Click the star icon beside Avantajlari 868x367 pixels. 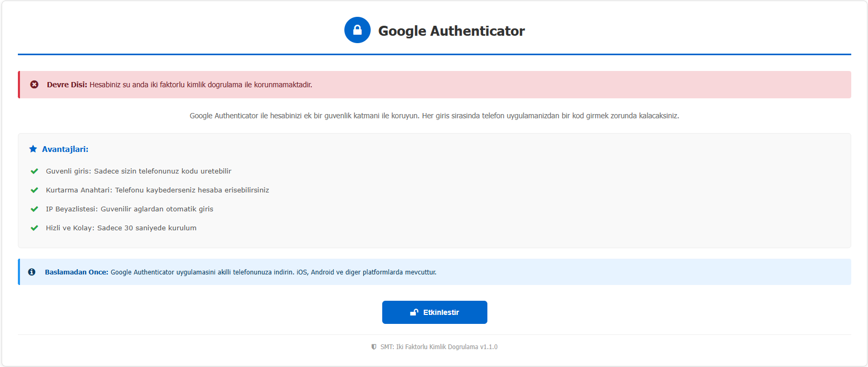33,149
